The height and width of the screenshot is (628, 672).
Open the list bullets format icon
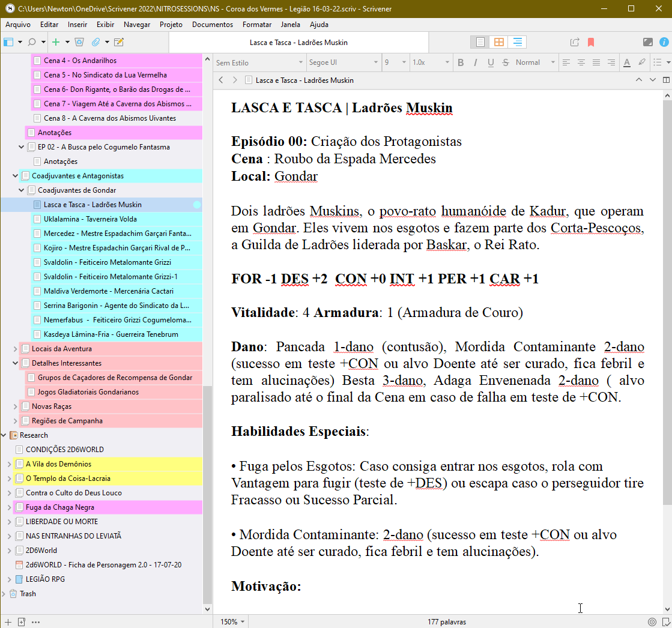tap(658, 62)
